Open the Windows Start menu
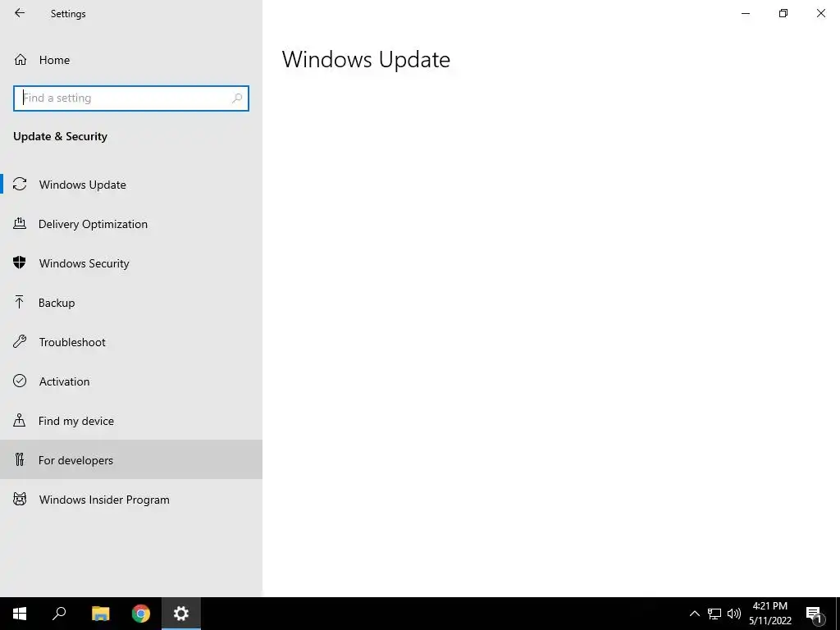 pyautogui.click(x=20, y=614)
